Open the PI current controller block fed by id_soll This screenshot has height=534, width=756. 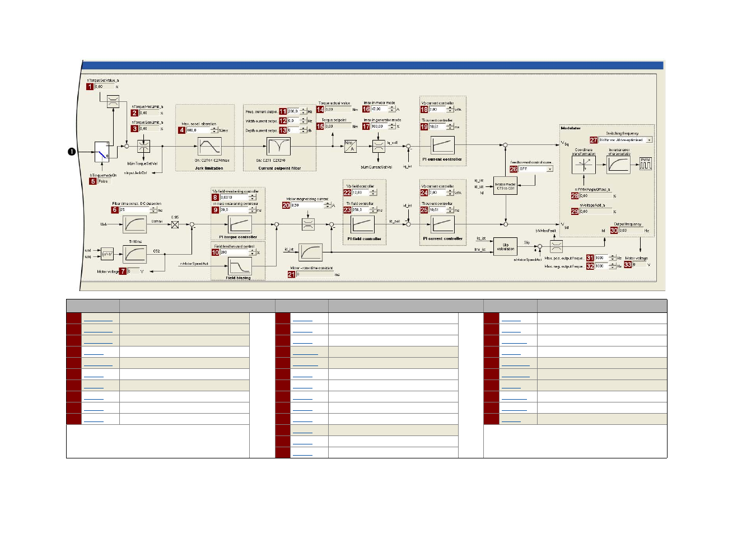point(442,224)
